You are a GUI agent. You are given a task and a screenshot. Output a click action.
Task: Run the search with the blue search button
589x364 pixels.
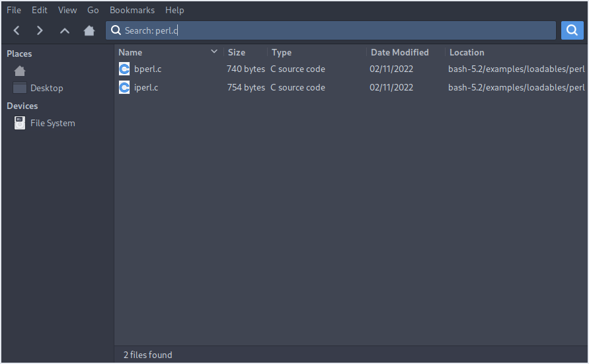[x=572, y=30]
